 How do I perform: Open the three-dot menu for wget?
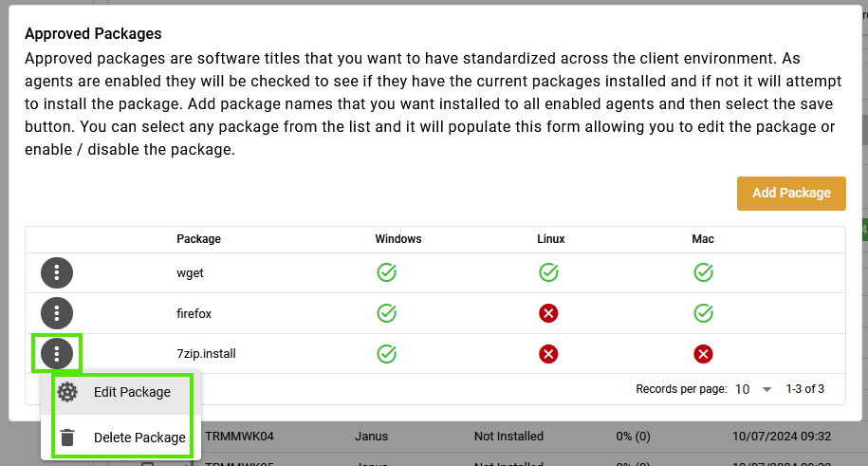click(x=57, y=272)
